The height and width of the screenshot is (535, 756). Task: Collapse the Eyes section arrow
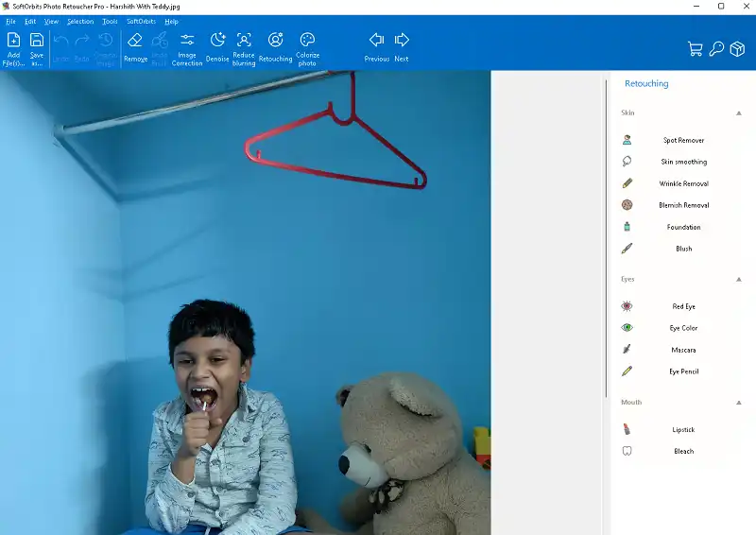point(739,280)
